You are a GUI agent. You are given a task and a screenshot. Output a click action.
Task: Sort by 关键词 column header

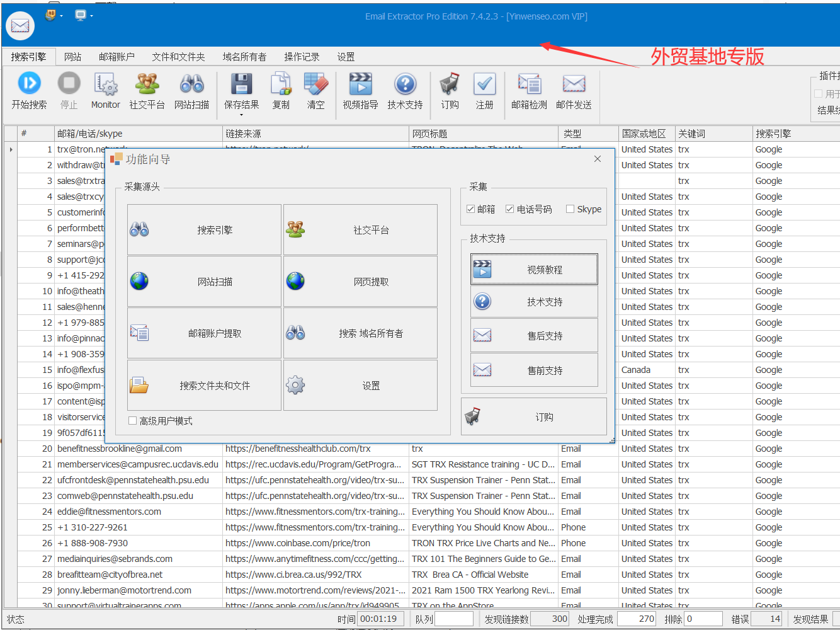tap(714, 134)
